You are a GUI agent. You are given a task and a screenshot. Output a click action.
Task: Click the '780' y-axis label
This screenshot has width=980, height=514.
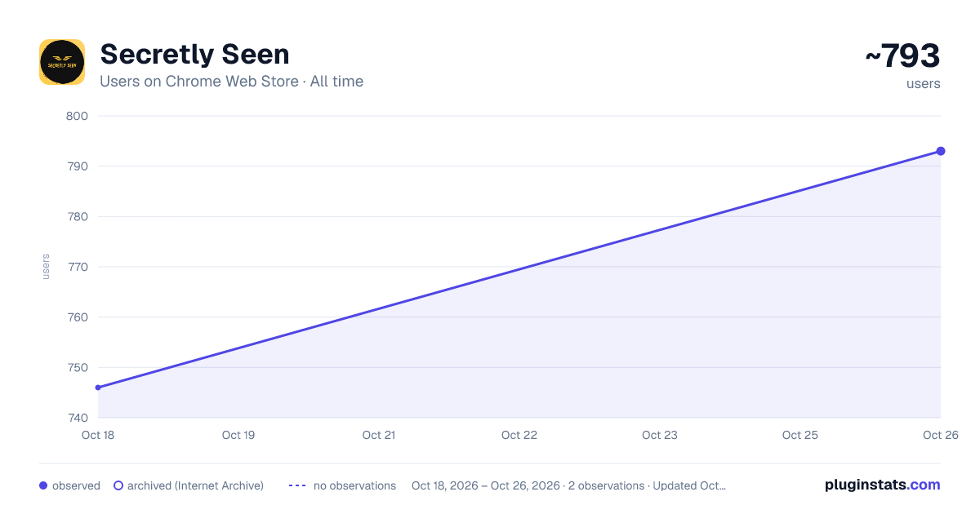(x=77, y=217)
